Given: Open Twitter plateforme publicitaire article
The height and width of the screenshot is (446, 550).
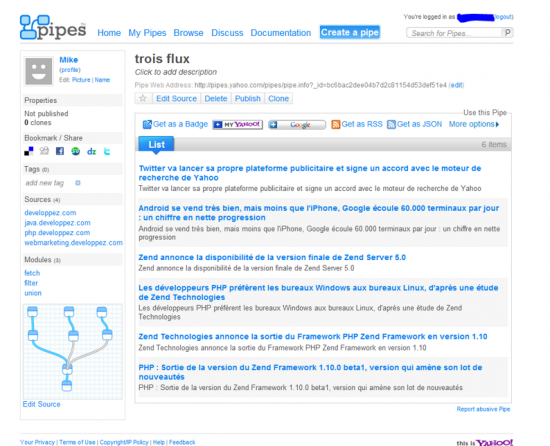Looking at the screenshot, I should tap(310, 173).
